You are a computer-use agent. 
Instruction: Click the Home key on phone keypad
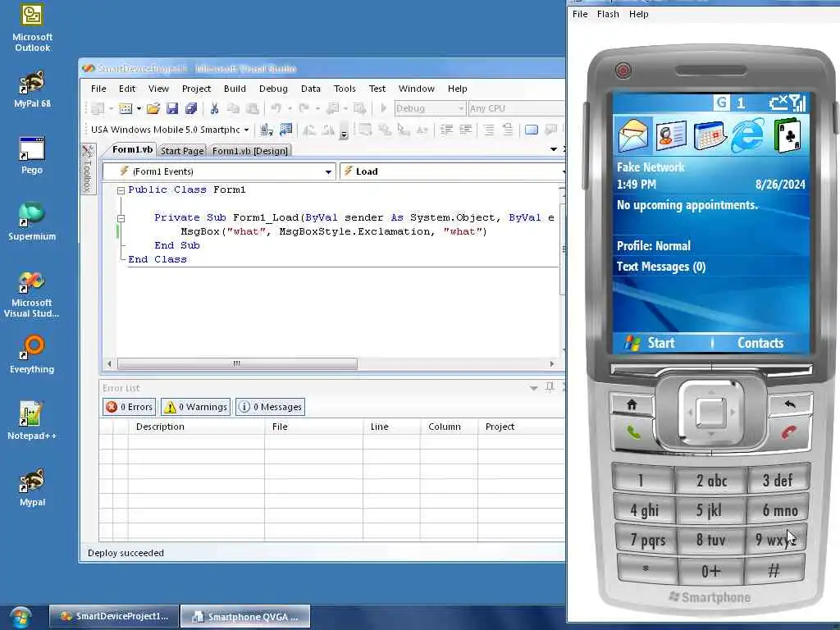click(632, 405)
